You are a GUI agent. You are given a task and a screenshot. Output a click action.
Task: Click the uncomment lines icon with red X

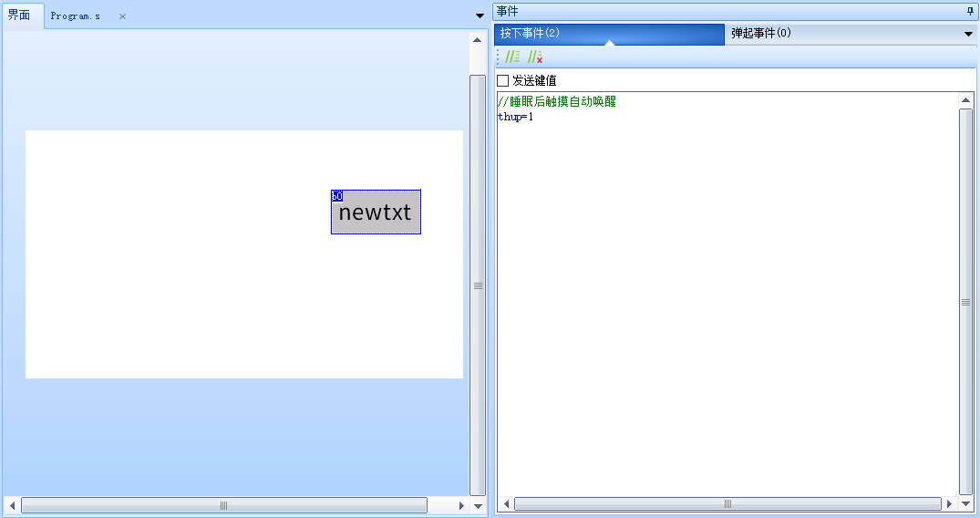click(x=535, y=57)
